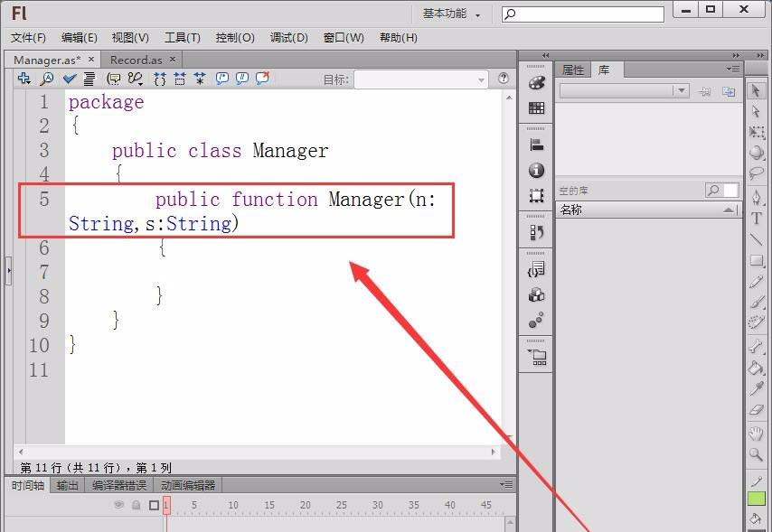Apply line comment icon

(x=241, y=79)
